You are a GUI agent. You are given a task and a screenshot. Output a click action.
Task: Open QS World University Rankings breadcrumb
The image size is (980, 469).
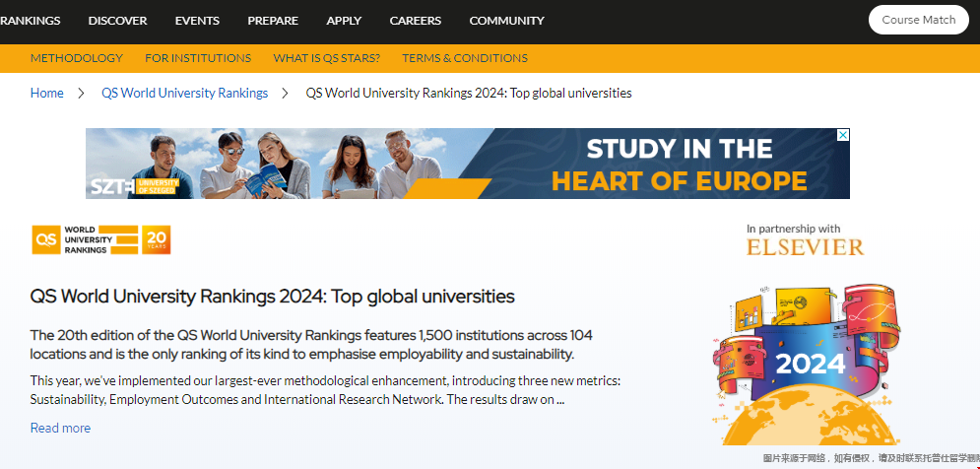click(184, 94)
